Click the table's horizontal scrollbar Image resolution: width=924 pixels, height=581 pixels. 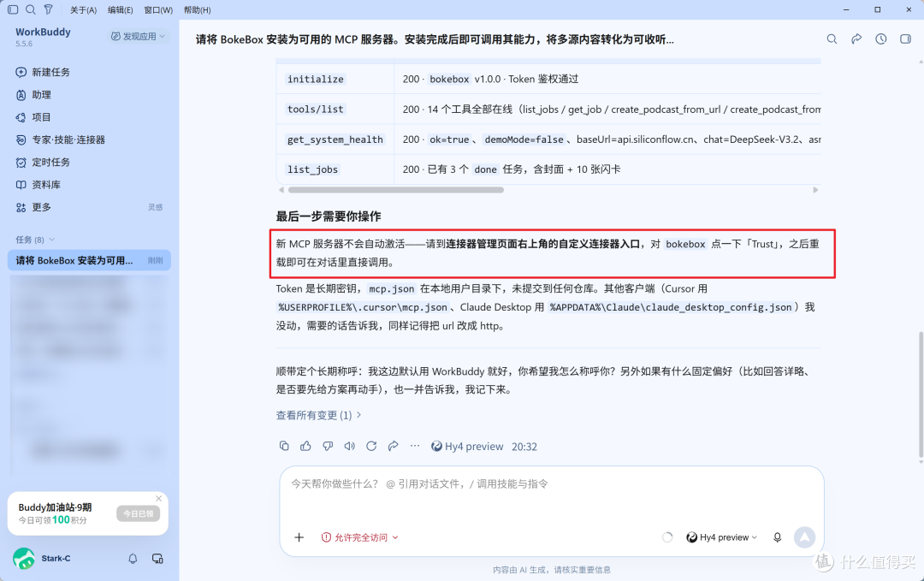(395, 190)
